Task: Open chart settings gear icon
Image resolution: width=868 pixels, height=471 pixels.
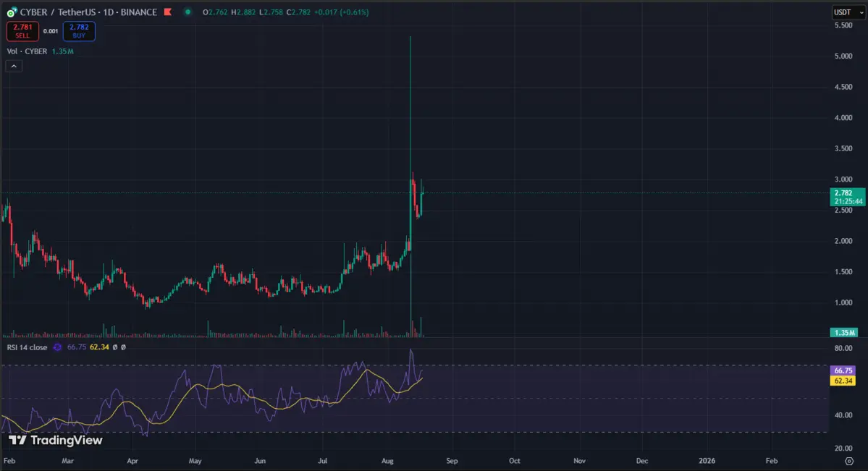Action: pyautogui.click(x=849, y=460)
